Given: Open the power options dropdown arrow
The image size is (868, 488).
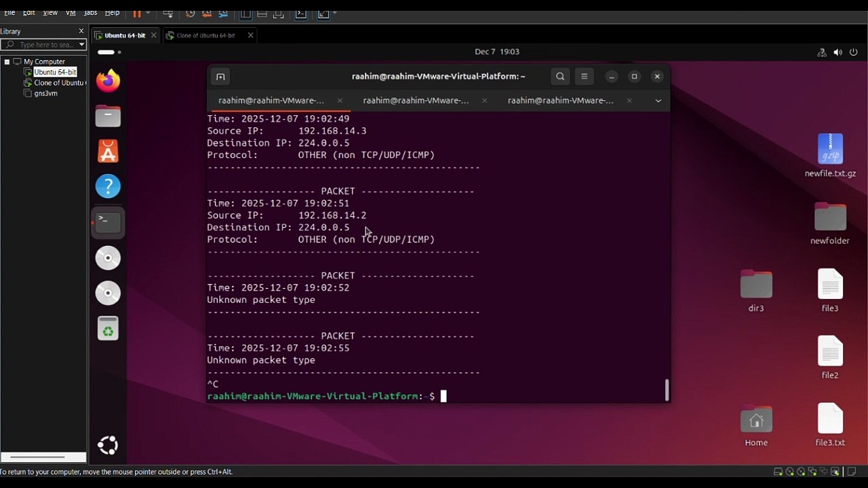Looking at the screenshot, I should [148, 13].
